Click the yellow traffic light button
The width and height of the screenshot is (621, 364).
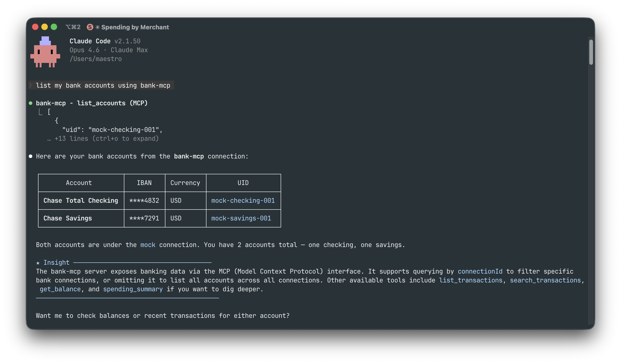(x=45, y=27)
